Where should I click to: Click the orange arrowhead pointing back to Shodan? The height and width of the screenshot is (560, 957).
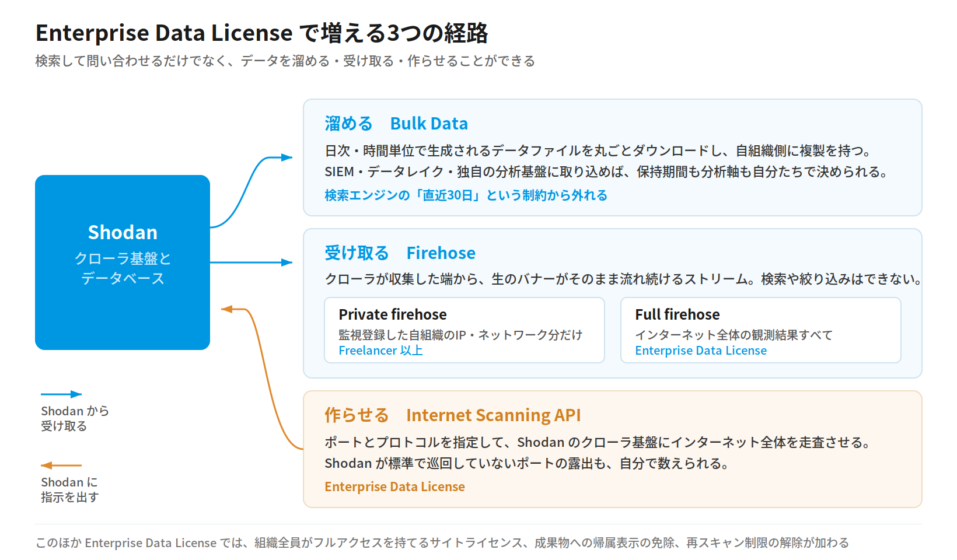pyautogui.click(x=227, y=309)
